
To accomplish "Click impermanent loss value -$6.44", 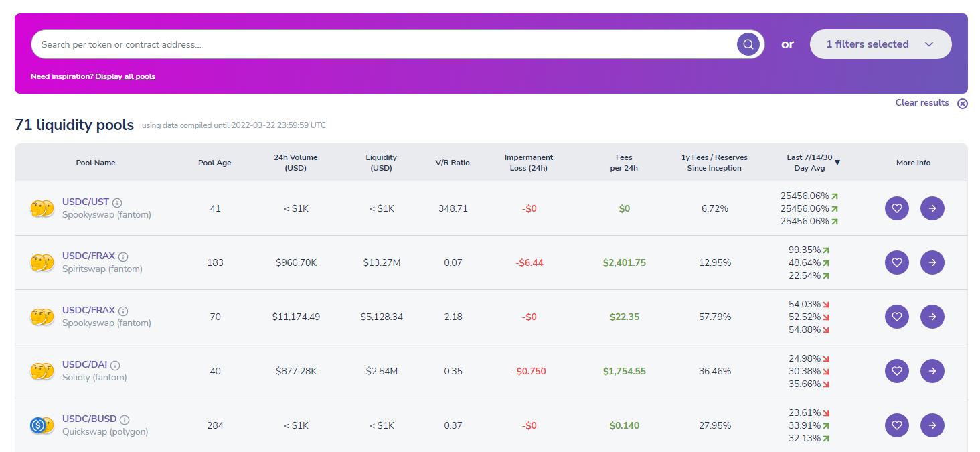I will click(529, 262).
